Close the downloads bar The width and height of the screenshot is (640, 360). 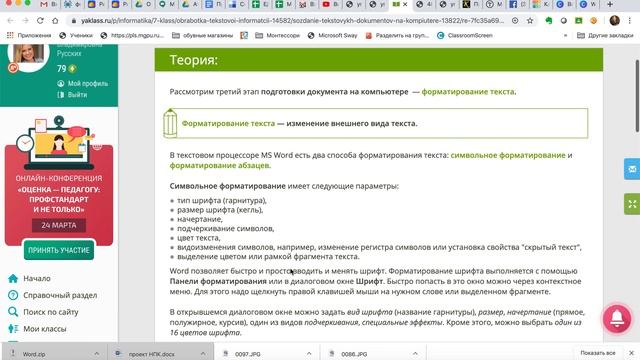[x=631, y=353]
